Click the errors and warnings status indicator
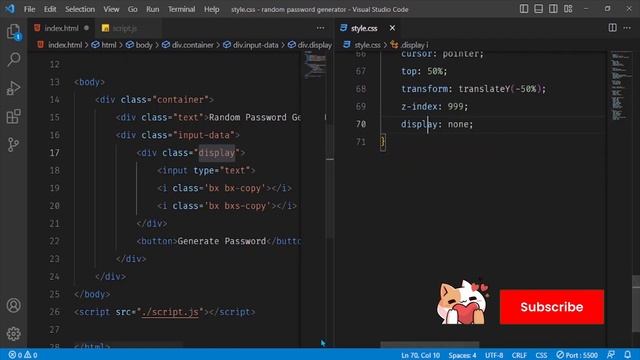The width and height of the screenshot is (640, 360). [x=23, y=355]
